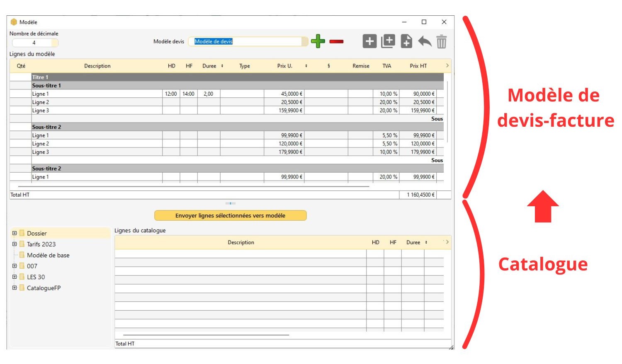Select the Modèle de base tree item
Screen dimensions: 622x364
click(x=48, y=255)
